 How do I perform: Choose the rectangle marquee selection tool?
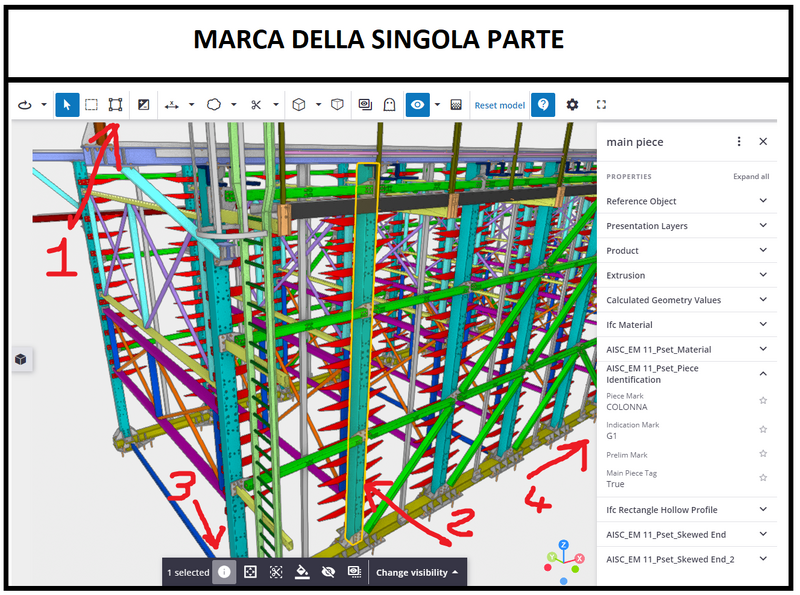coord(91,105)
